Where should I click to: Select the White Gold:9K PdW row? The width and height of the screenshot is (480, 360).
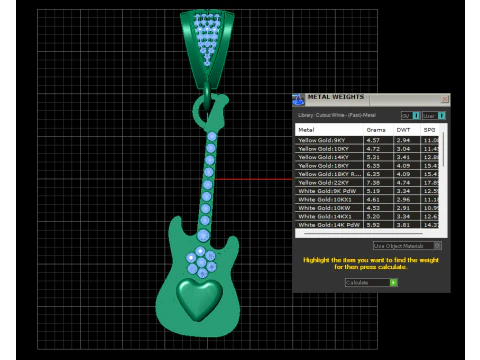pyautogui.click(x=367, y=191)
